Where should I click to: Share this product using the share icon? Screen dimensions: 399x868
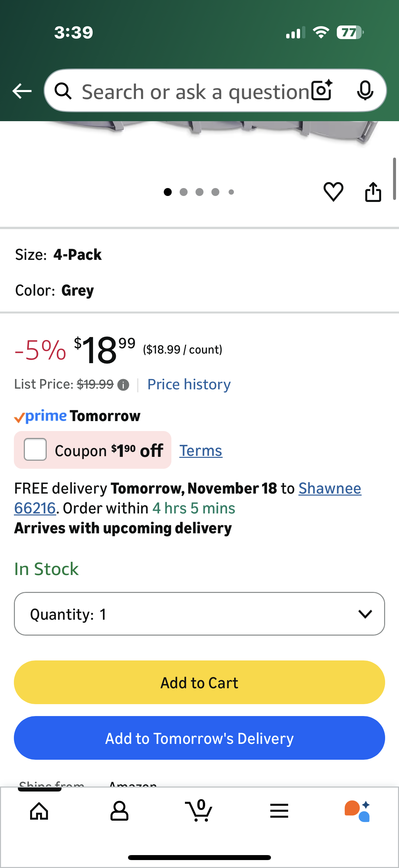(x=373, y=191)
